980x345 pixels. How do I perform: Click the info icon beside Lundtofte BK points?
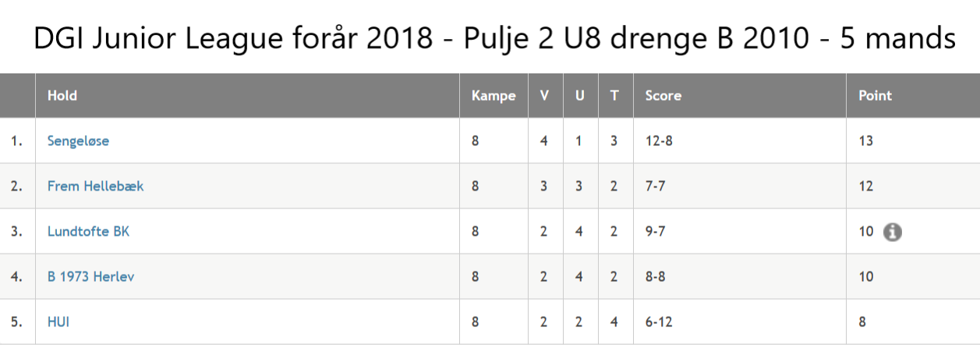(893, 232)
